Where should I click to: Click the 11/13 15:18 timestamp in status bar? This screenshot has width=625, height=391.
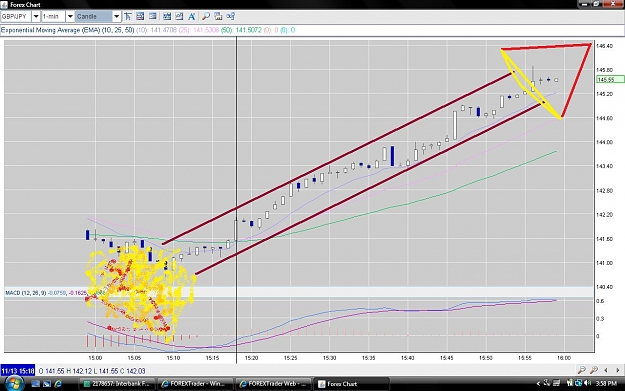18,371
